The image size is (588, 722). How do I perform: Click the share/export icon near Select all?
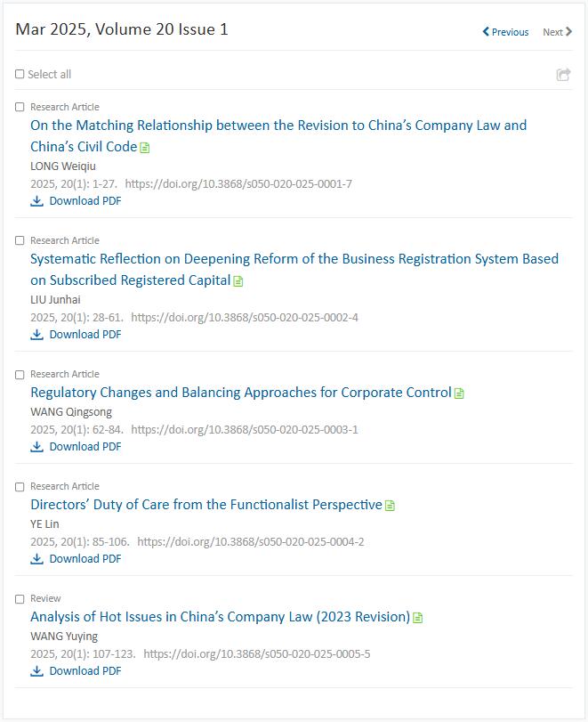[x=563, y=75]
